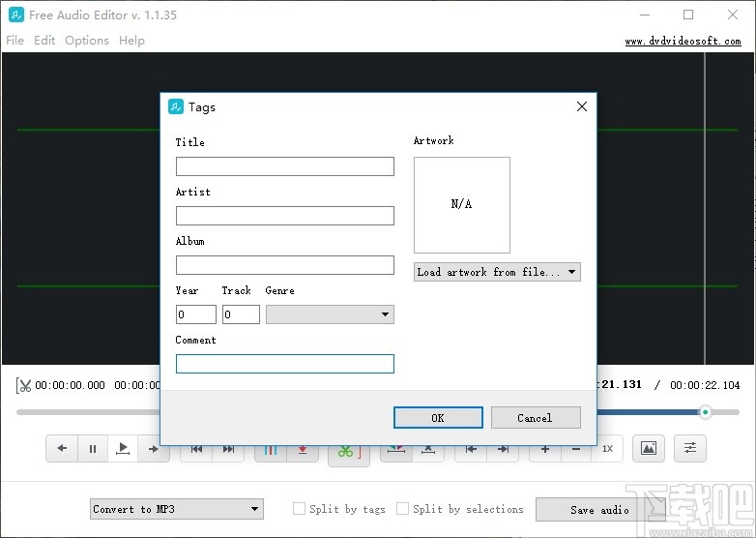
Task: Click inside the Title text field
Action: point(285,166)
